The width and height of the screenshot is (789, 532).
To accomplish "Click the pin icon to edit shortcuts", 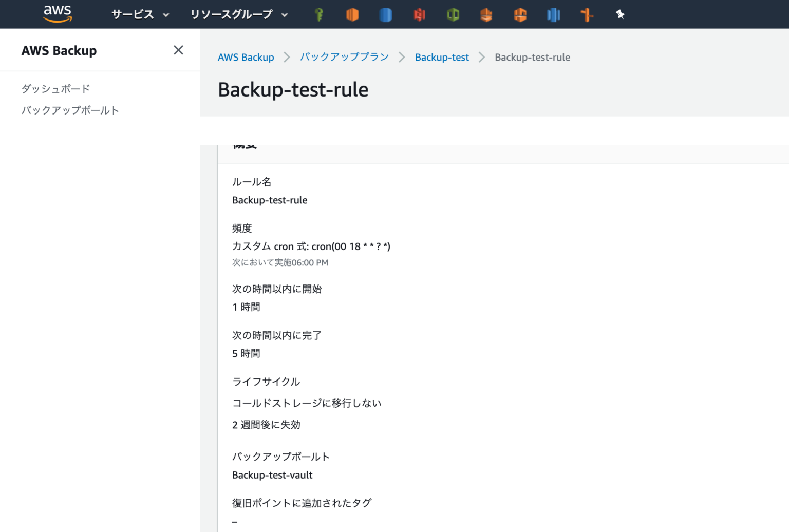I will point(620,14).
